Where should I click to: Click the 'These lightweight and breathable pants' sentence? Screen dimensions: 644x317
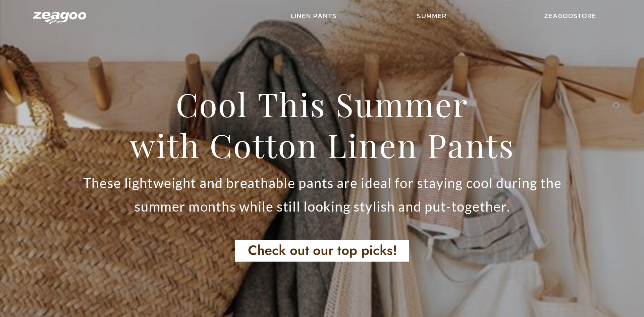322,183
